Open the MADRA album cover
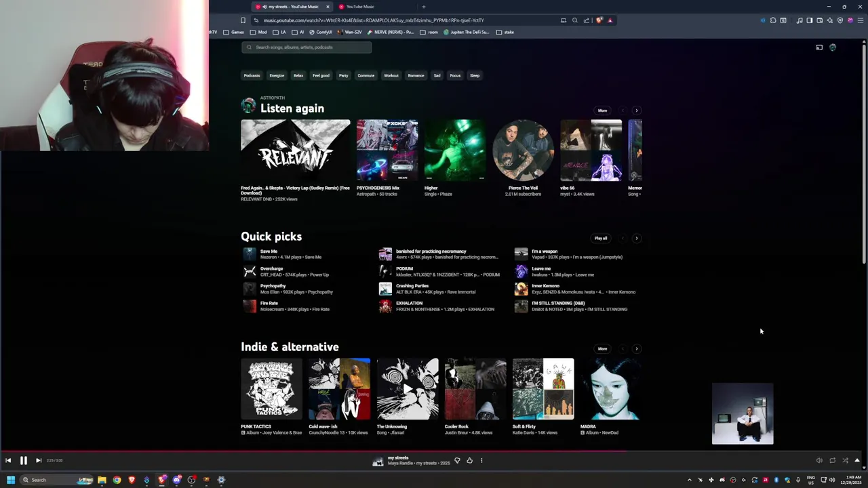 pos(611,389)
